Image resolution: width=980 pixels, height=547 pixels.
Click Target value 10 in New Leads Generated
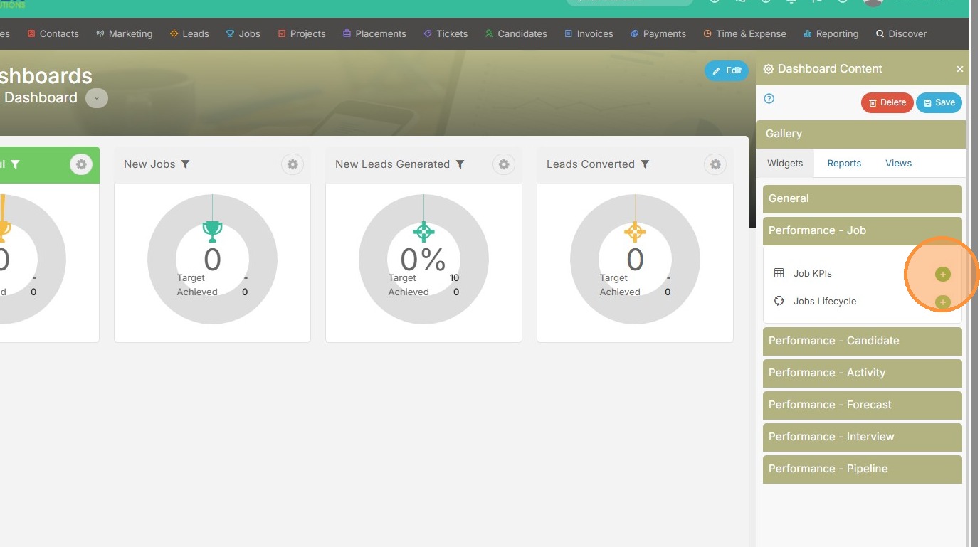(x=454, y=278)
